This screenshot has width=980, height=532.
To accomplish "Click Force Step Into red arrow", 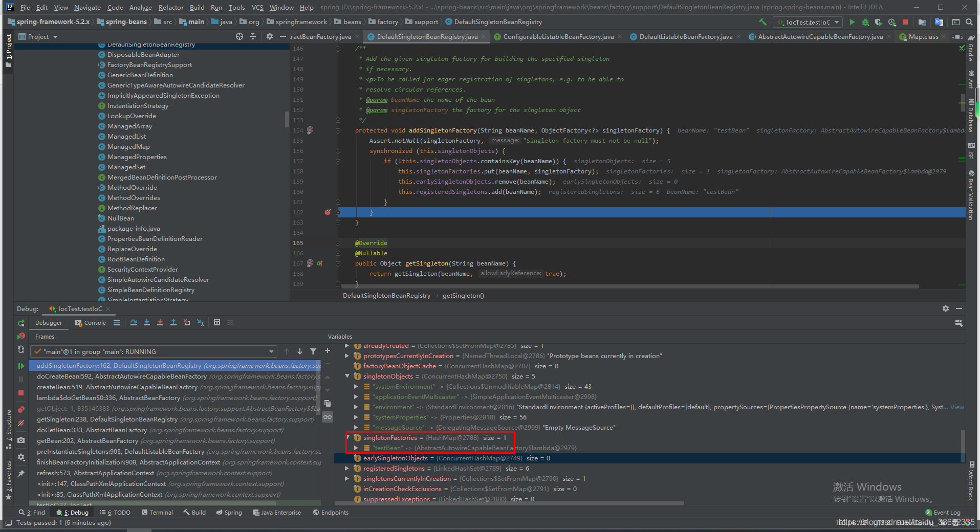I will pos(160,322).
